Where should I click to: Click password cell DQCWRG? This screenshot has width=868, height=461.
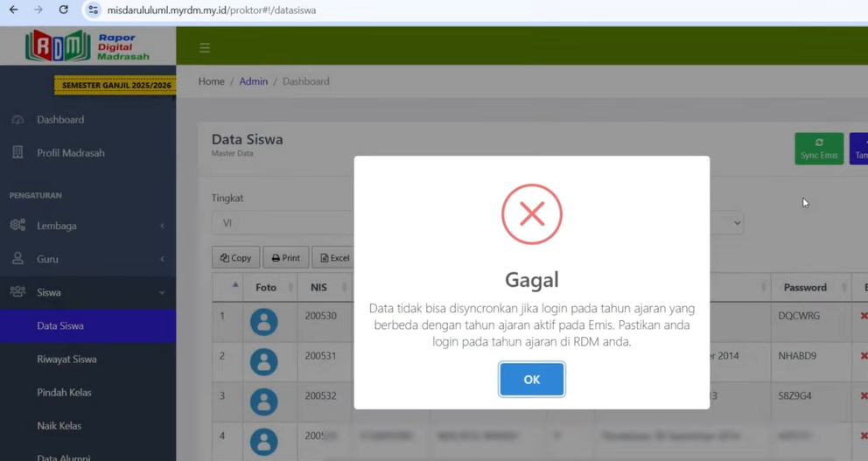[x=799, y=316]
